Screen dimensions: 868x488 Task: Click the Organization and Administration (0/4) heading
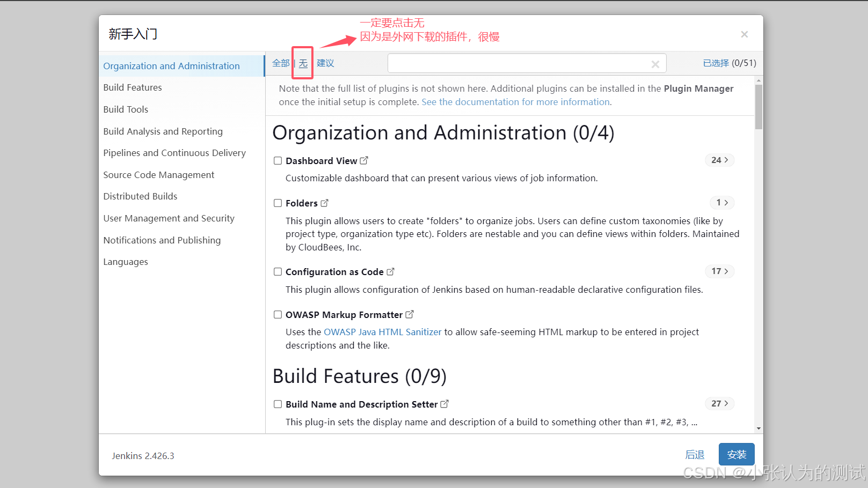[443, 133]
